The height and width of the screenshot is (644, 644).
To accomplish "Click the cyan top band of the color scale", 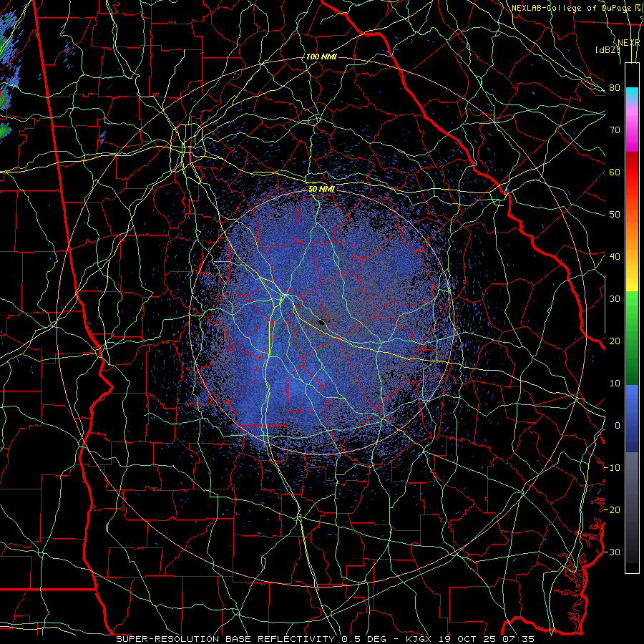I will point(632,94).
